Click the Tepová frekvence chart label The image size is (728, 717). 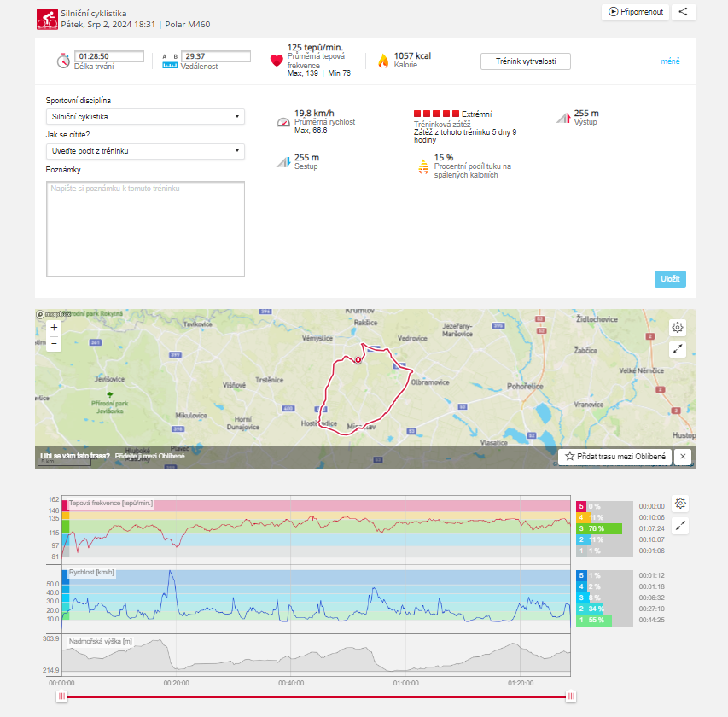coord(111,504)
